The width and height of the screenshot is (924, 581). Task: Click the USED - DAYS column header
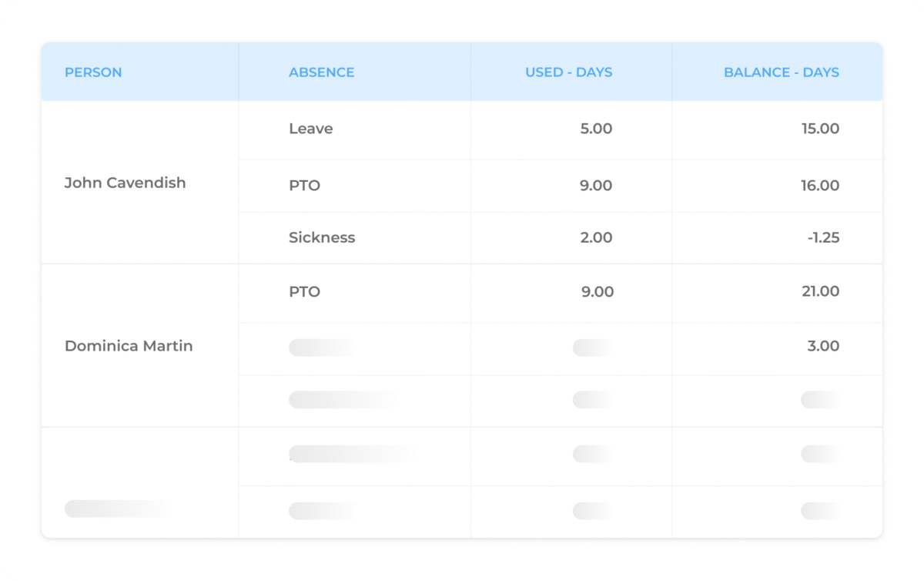[x=568, y=72]
